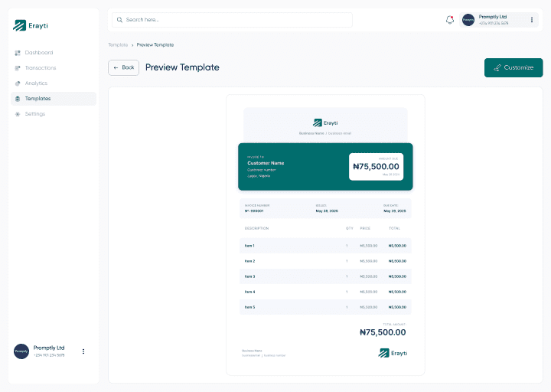Viewport: 551px width, 392px height.
Task: Go to the Dashboard menu item
Action: (x=38, y=53)
